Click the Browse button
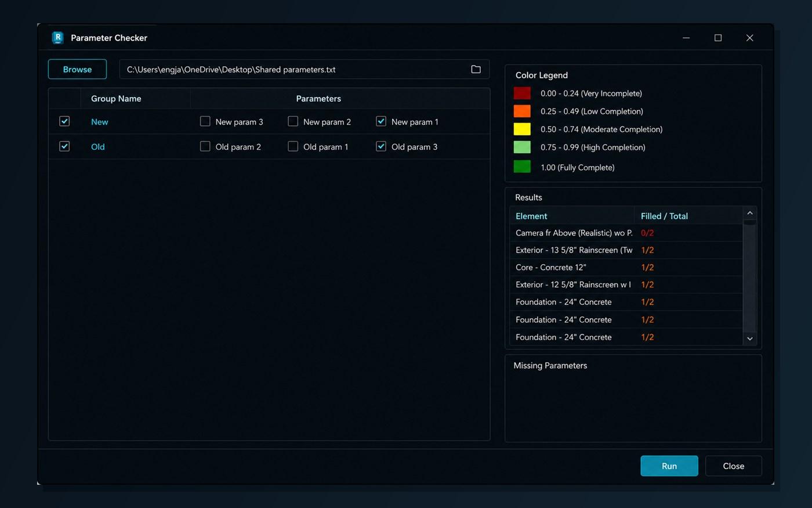Image resolution: width=812 pixels, height=508 pixels. point(77,69)
